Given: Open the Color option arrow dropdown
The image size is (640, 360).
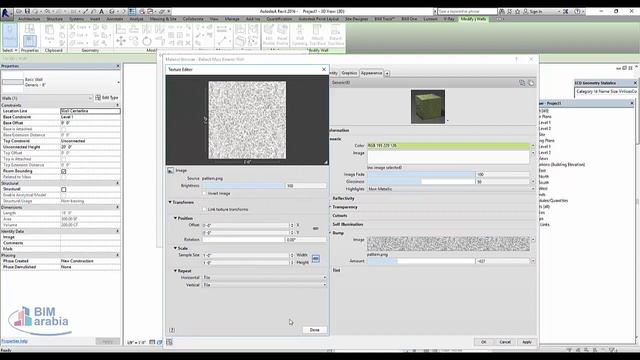Looking at the screenshot, I should (533, 146).
